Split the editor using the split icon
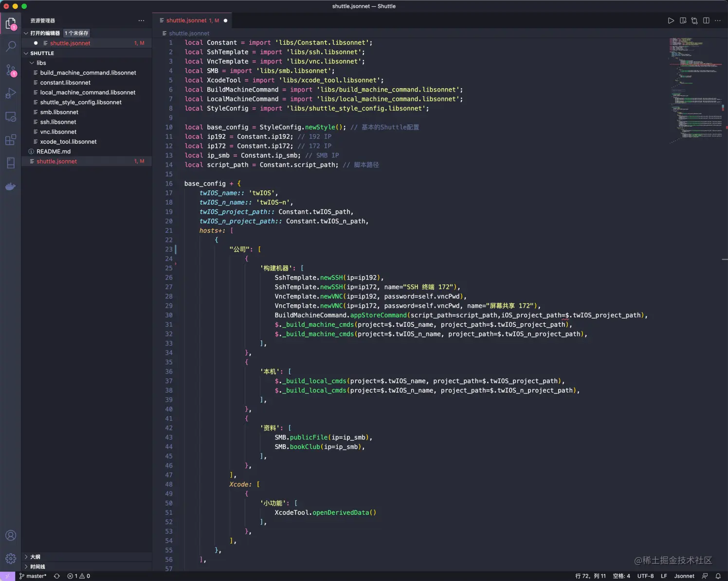Screen dimensions: 728x581 706,20
